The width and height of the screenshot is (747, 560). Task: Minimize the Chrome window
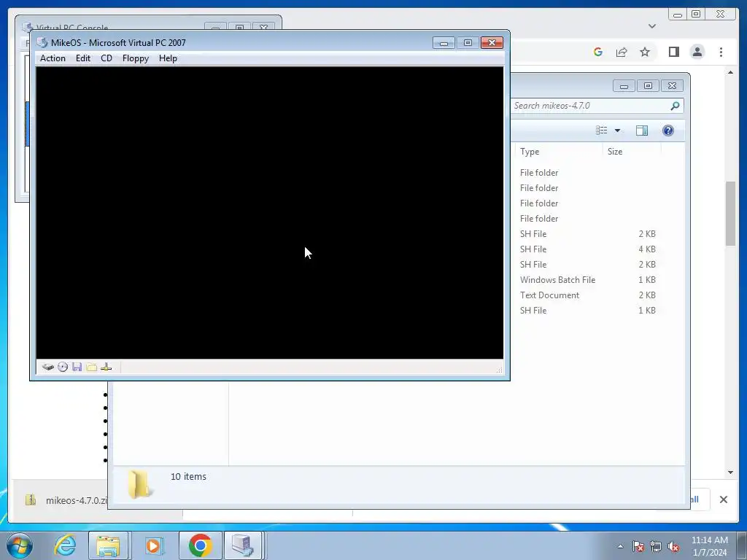678,15
